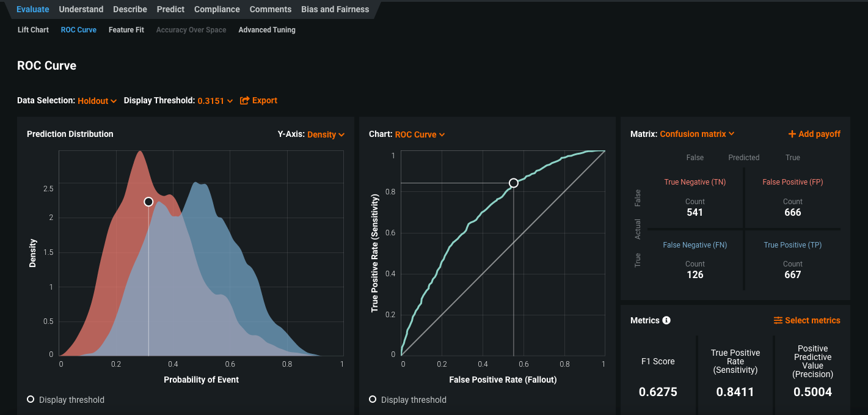
Task: Click threshold marker on Prediction Distribution chart
Action: pos(148,202)
